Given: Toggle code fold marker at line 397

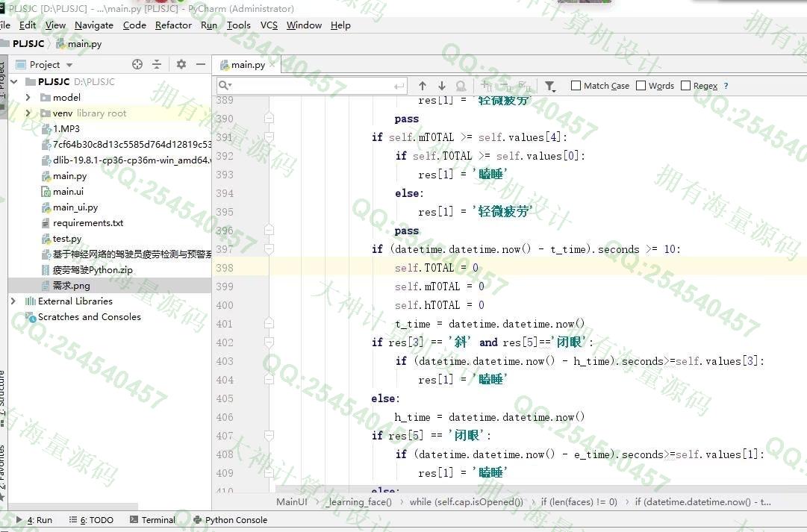Looking at the screenshot, I should 268,249.
